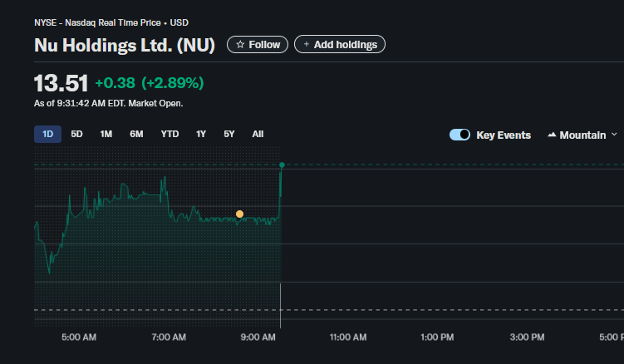Click the yellow key event dot on chart
This screenshot has height=364, width=624.
[x=239, y=214]
